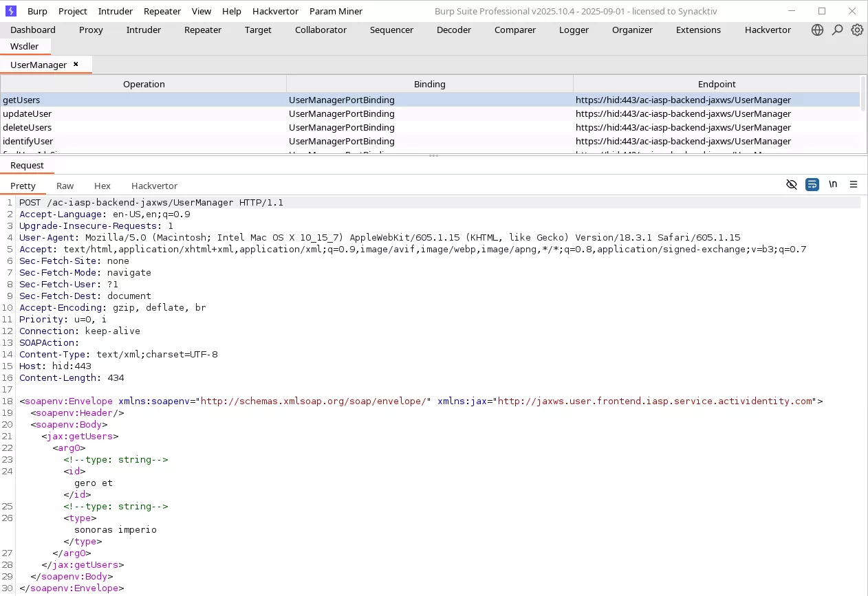
Task: Open the search icon in the top bar
Action: [x=837, y=30]
